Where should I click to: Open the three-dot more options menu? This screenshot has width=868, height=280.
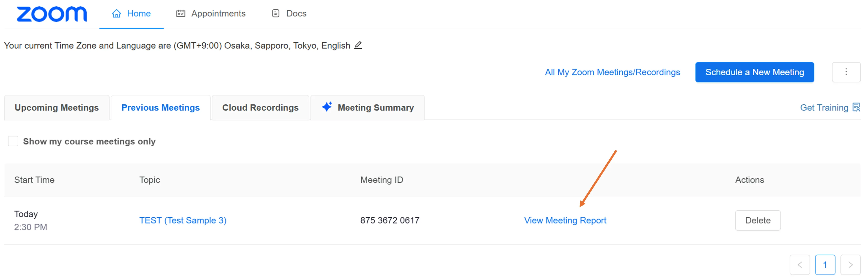[x=846, y=72]
